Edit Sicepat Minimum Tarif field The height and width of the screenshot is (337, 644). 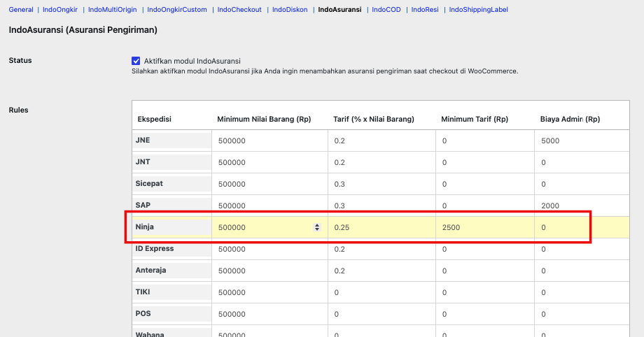(x=485, y=185)
